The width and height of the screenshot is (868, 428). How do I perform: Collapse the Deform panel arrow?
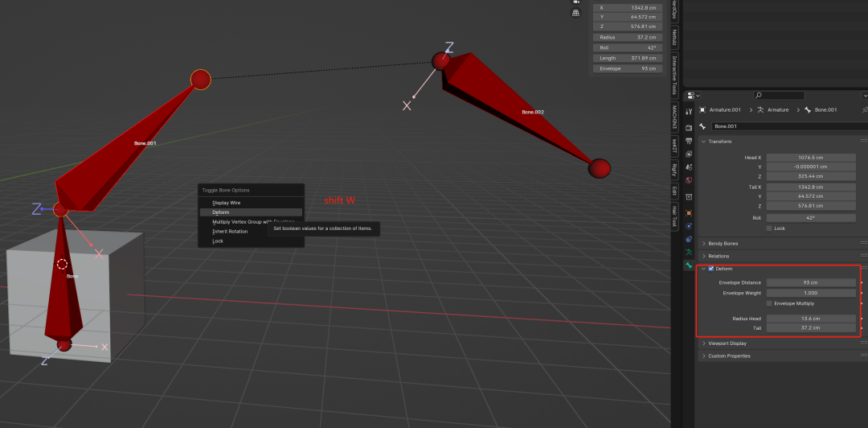[x=703, y=269]
